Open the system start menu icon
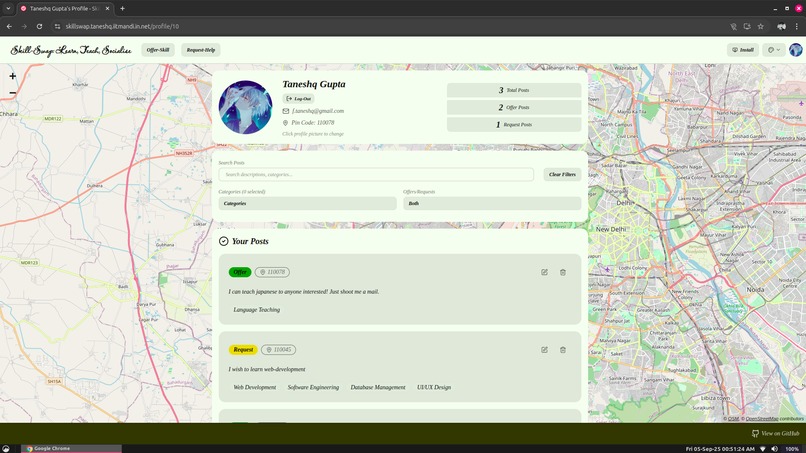806x453 pixels. click(x=6, y=449)
